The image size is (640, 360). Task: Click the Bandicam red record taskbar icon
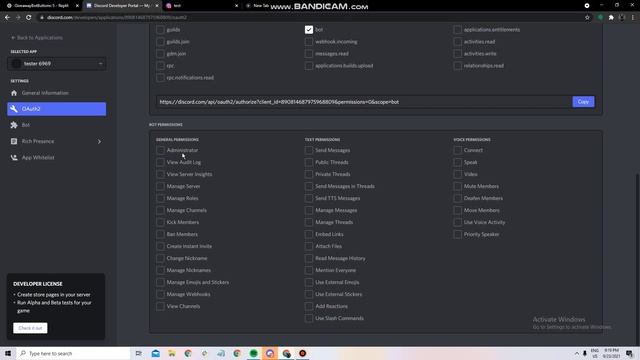coord(302,353)
